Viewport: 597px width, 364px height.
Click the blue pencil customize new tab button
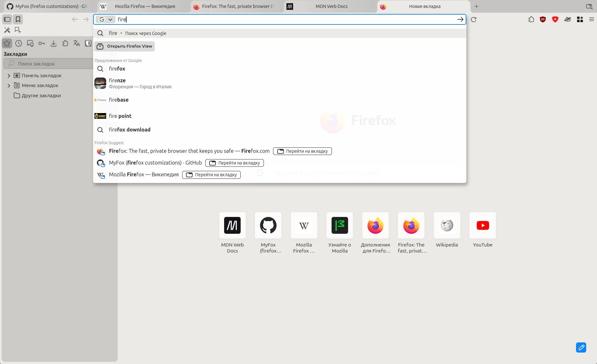coord(581,347)
